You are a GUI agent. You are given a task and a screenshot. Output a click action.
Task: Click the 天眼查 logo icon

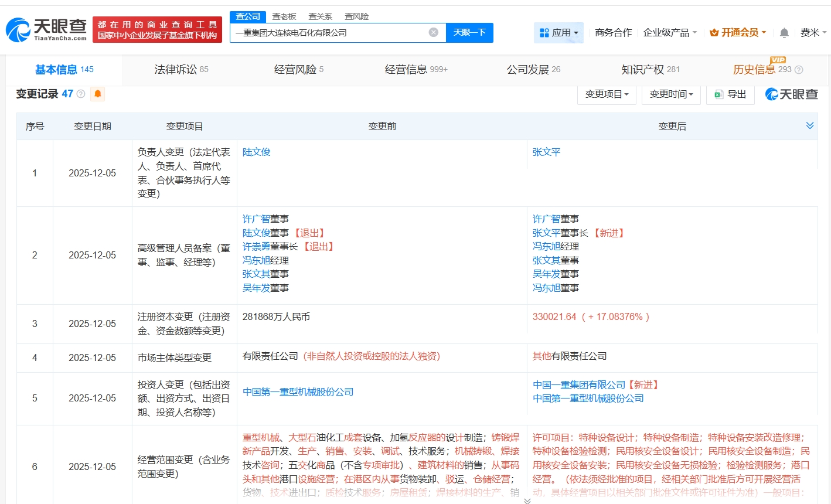point(21,26)
